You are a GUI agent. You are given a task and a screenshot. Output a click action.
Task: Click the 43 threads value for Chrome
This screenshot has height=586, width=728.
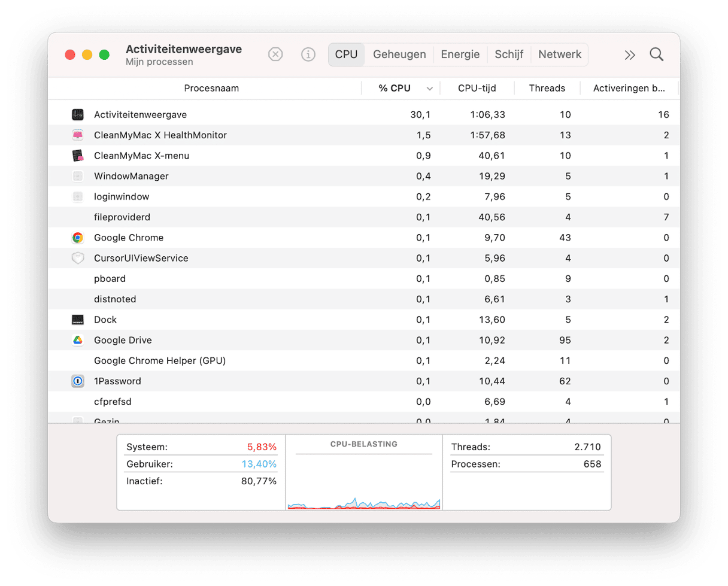point(565,238)
